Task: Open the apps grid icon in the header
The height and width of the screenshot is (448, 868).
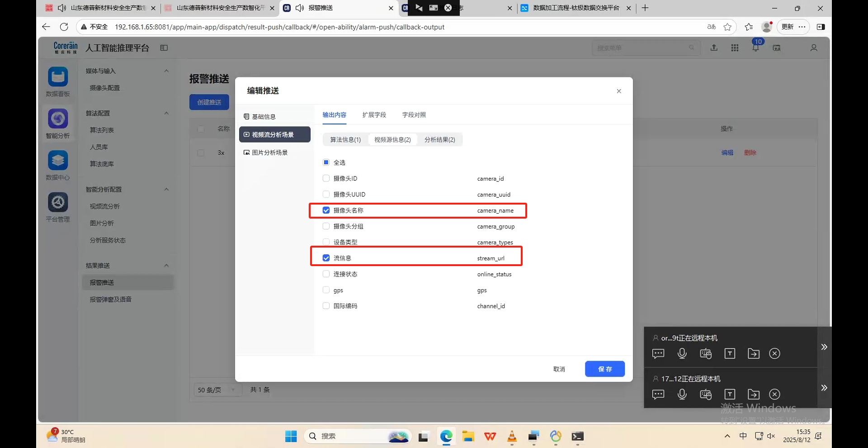Action: pos(735,48)
